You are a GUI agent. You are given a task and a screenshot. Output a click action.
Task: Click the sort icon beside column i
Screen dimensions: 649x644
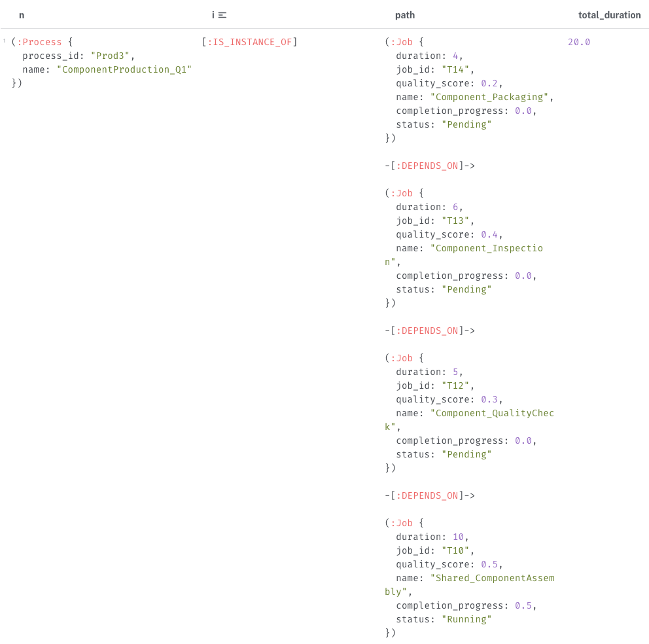click(x=222, y=15)
